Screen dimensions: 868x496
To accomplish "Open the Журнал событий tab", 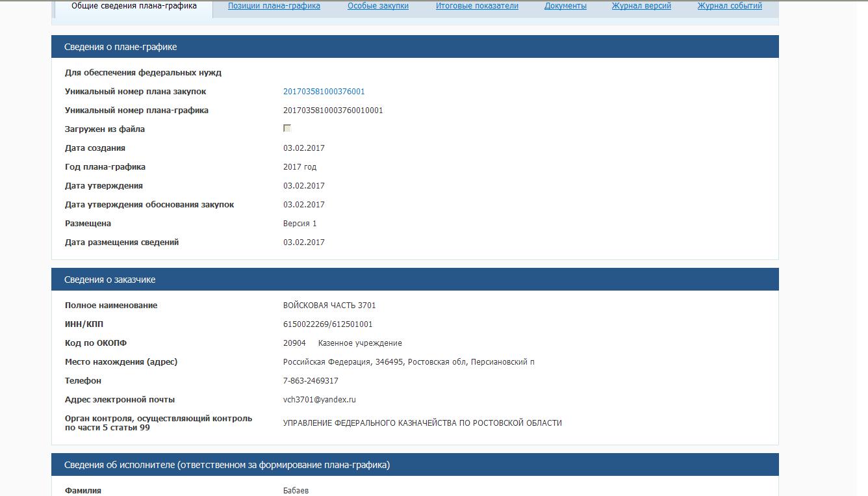I will coord(730,6).
